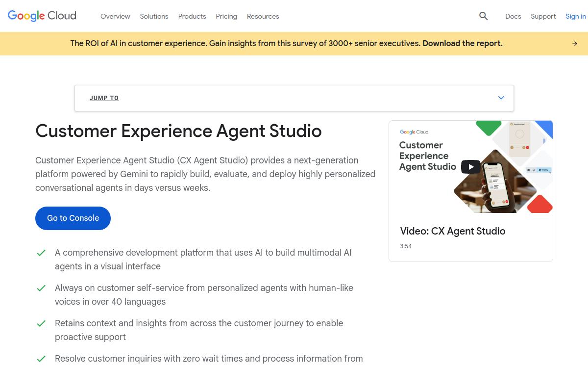Click the Go to Console button
Image resolution: width=588 pixels, height=368 pixels.
pyautogui.click(x=73, y=218)
